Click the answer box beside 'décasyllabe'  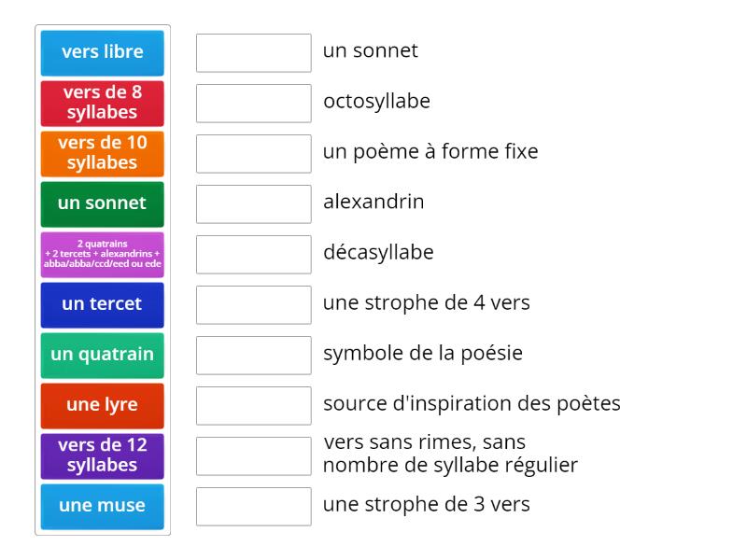click(253, 254)
